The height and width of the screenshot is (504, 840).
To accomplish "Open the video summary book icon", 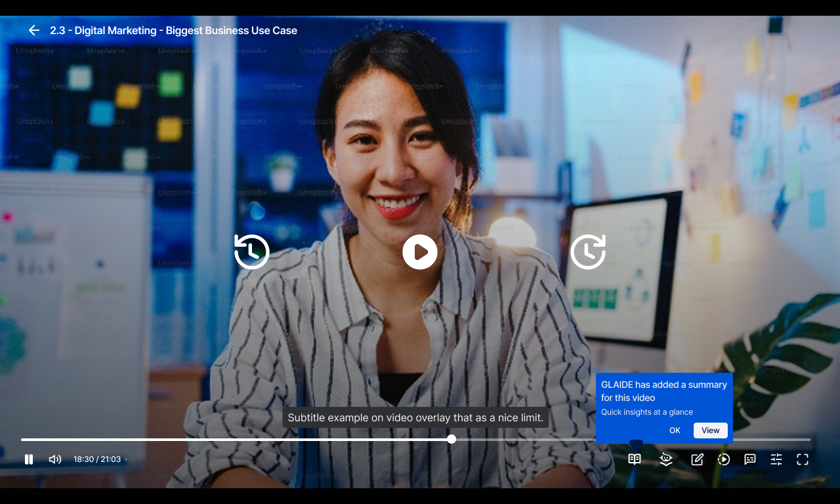I will point(634,459).
